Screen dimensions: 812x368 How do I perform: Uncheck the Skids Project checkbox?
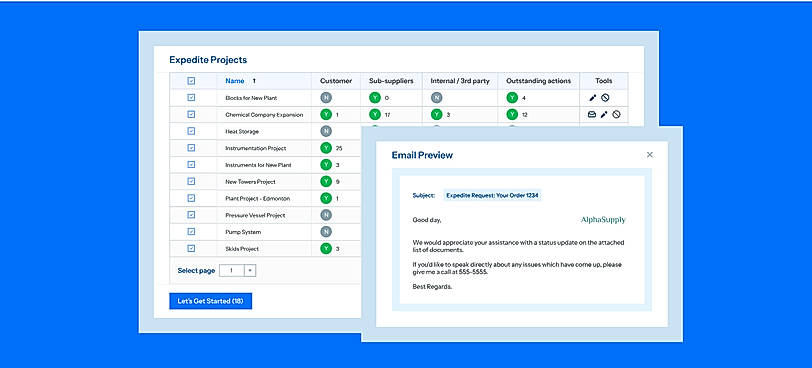[191, 248]
